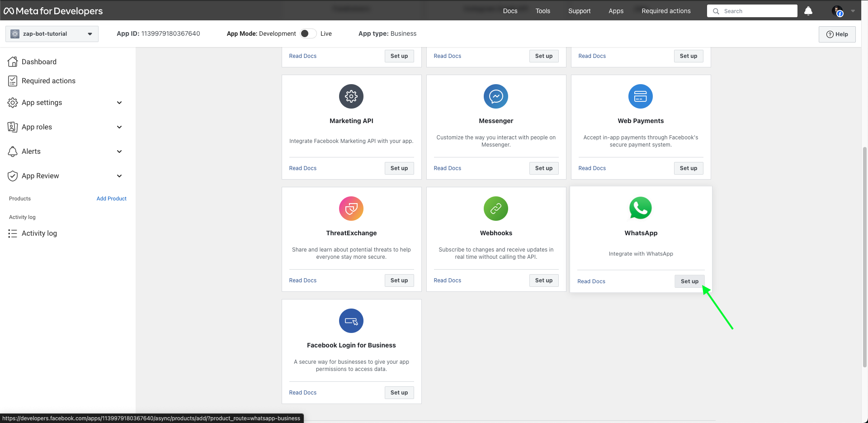Click the search magnifier icon

(716, 11)
